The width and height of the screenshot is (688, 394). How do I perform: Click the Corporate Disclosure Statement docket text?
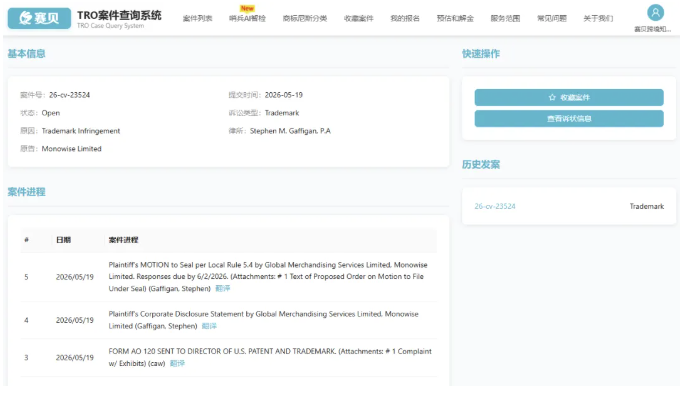click(263, 320)
